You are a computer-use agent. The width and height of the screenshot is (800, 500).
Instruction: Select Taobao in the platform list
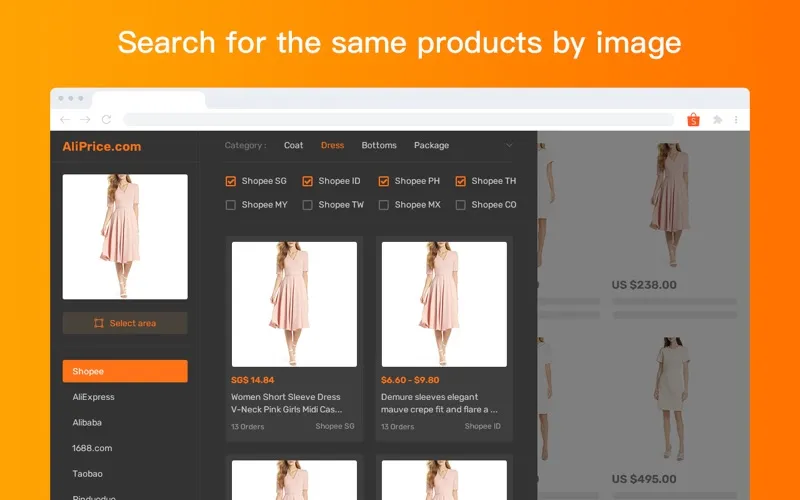click(87, 473)
